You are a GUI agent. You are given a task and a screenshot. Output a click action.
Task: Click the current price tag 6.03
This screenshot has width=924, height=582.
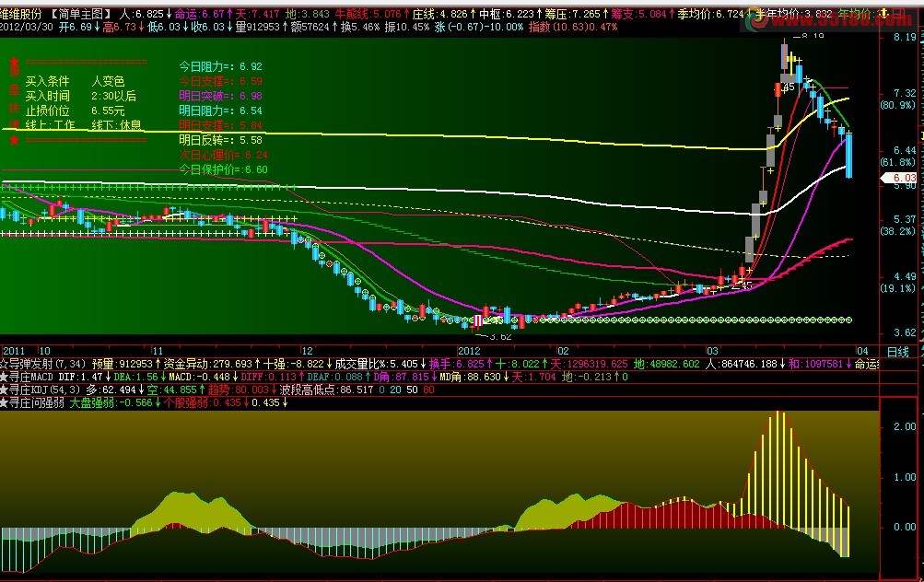[x=900, y=178]
